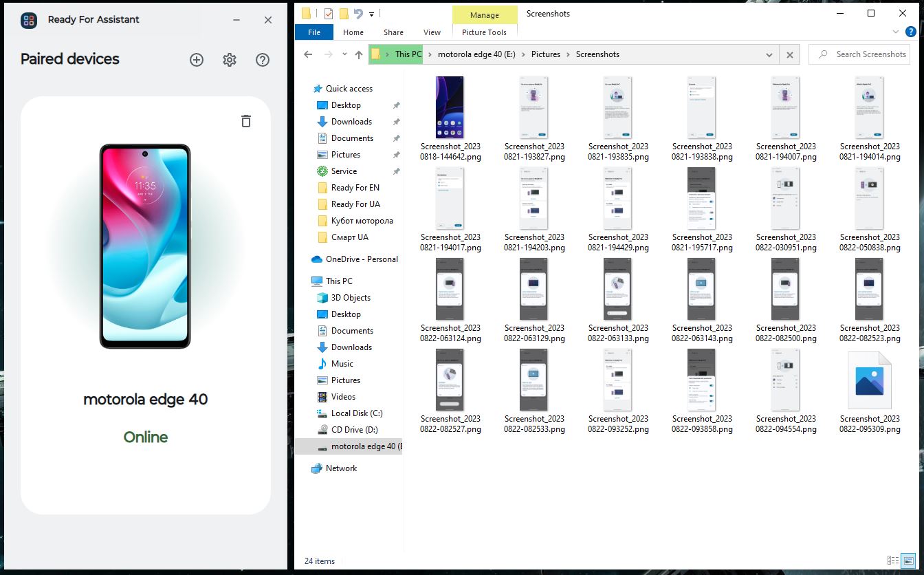Viewport: 924px width, 575px height.
Task: Add a new paired device with plus icon
Action: tap(197, 60)
